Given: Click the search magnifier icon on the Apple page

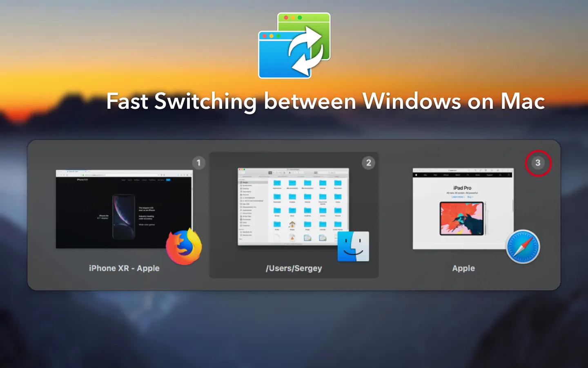Looking at the screenshot, I should click(x=500, y=175).
